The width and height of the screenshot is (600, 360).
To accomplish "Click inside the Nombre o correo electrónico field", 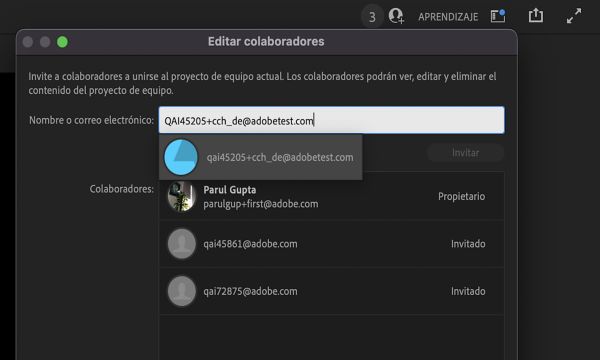I will coord(331,120).
